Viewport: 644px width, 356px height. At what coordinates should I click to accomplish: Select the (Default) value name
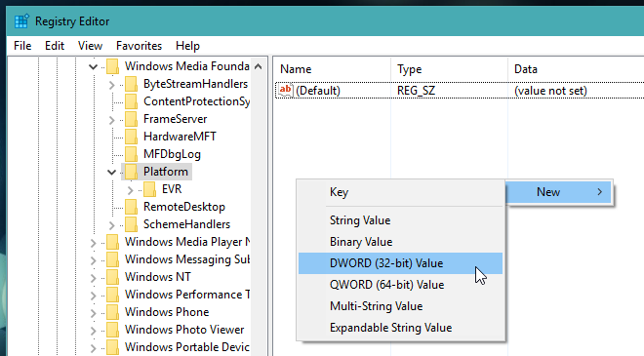pyautogui.click(x=318, y=91)
